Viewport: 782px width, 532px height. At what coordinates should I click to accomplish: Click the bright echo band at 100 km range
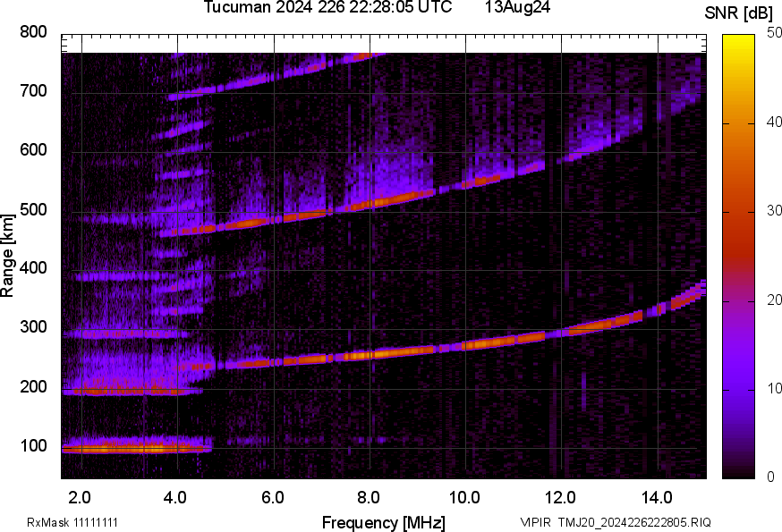click(x=134, y=447)
